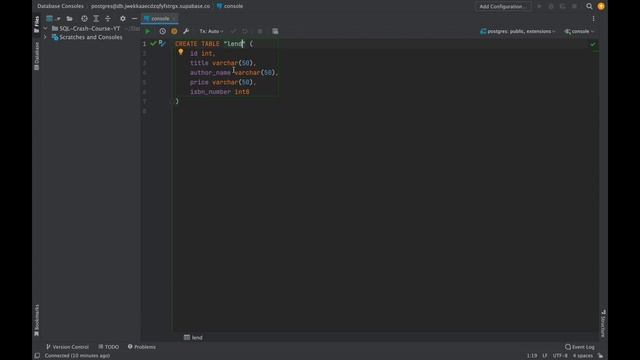Click the isbn_number int8 line in editor
The width and height of the screenshot is (640, 360).
220,92
